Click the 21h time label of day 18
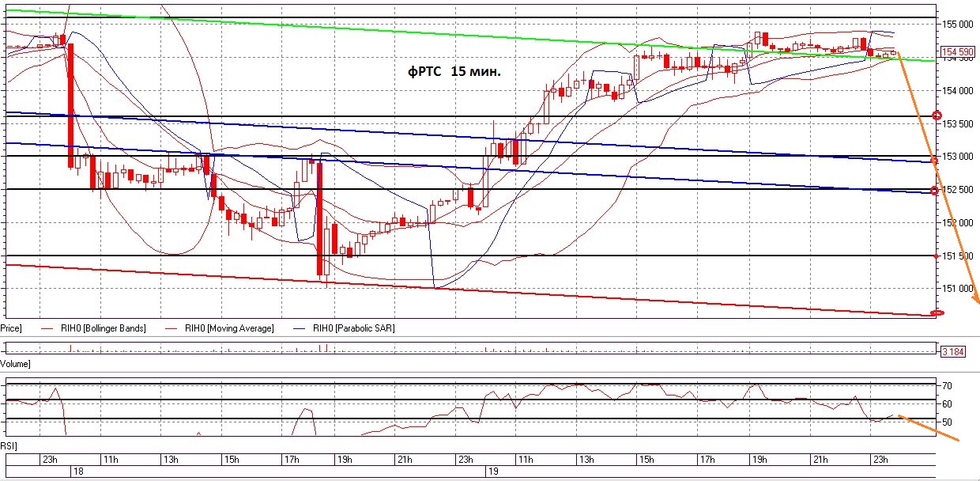 click(x=406, y=460)
